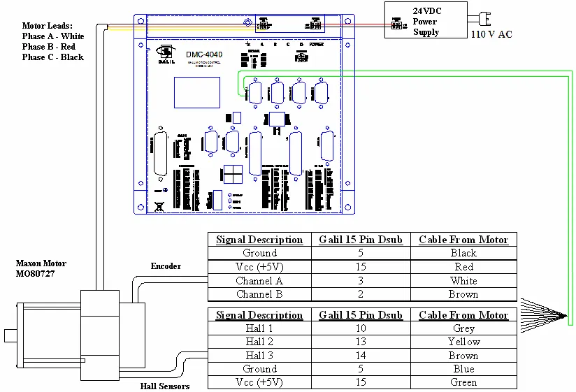Click the "Black" cable color cell

[x=463, y=253]
